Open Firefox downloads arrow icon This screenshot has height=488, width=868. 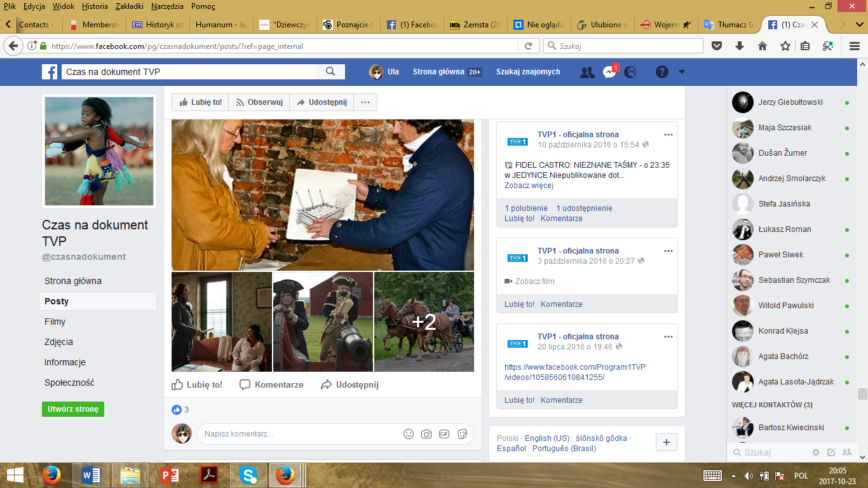[740, 46]
